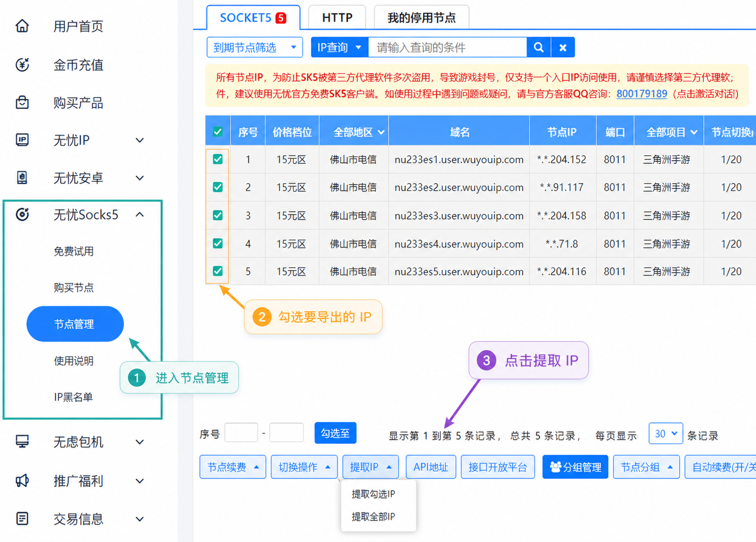756x542 pixels.
Task: Click the 节点IP column header
Action: 562,132
